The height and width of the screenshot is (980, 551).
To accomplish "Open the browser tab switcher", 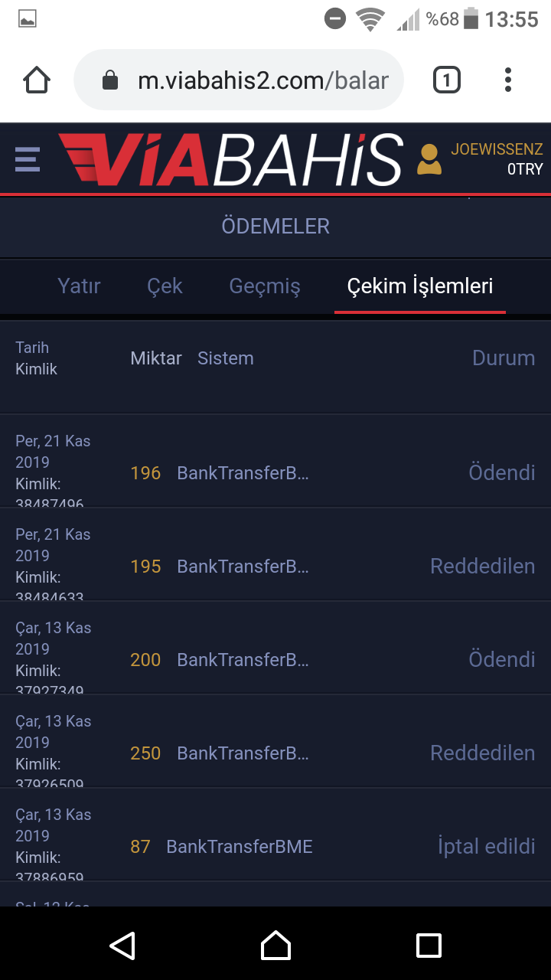I will click(447, 80).
